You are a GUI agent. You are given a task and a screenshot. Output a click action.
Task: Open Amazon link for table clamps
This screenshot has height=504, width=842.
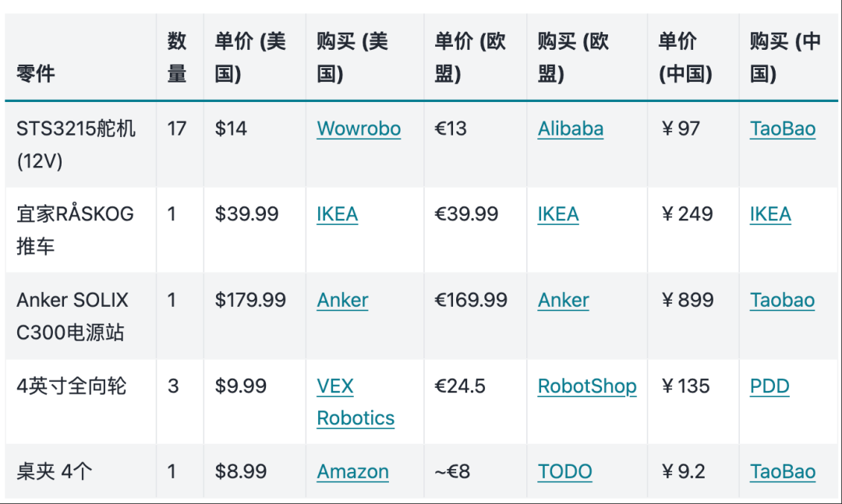(353, 472)
